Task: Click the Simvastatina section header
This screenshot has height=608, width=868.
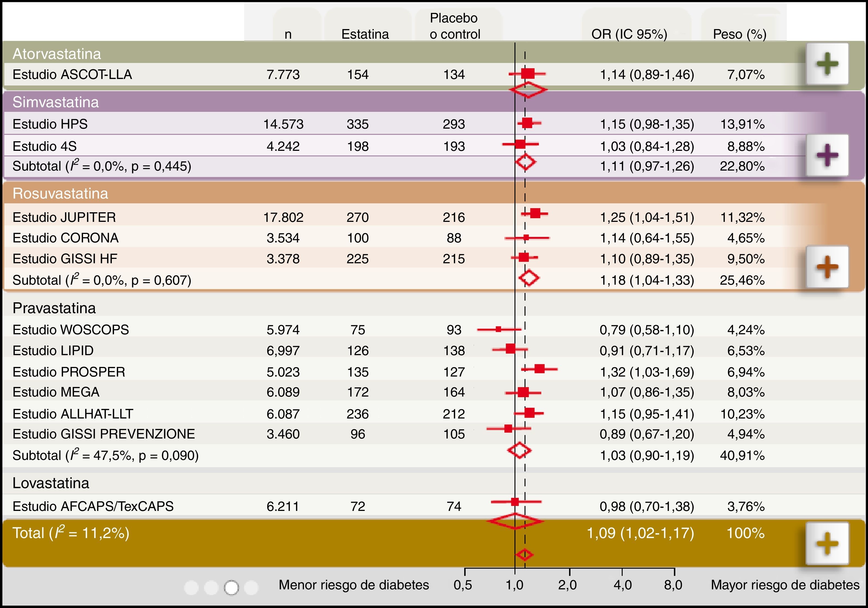Action: [56, 102]
